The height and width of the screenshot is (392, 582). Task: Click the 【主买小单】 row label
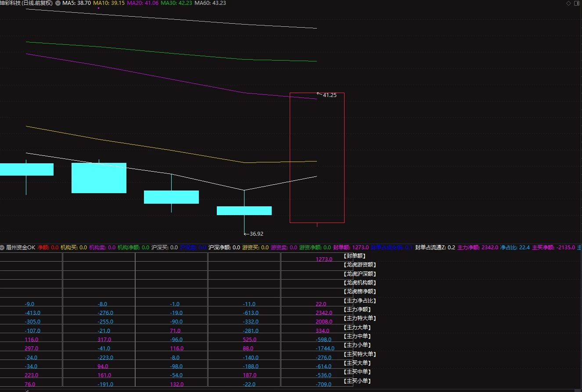pos(357,381)
